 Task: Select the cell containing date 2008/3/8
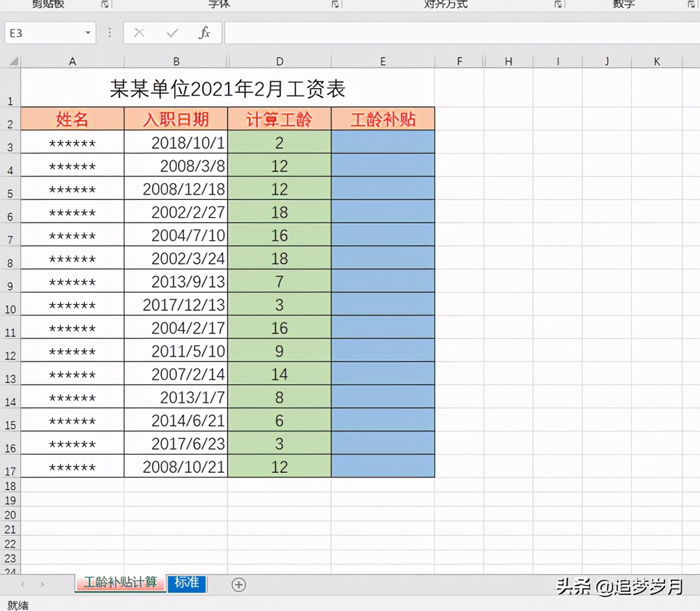click(x=176, y=165)
